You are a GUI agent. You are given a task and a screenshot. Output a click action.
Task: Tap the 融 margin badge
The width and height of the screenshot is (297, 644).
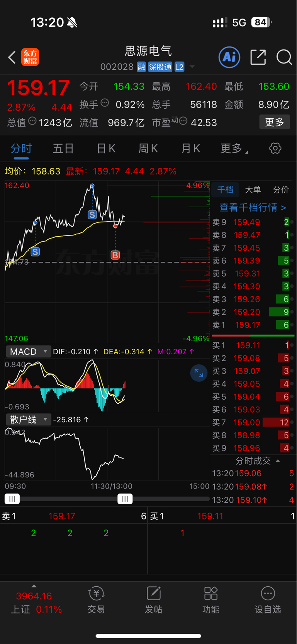[141, 67]
